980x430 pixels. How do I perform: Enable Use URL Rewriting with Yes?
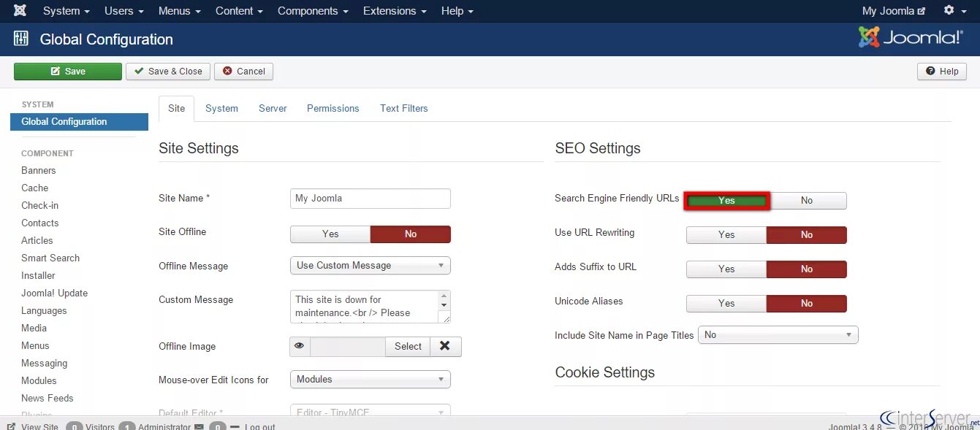pos(726,235)
